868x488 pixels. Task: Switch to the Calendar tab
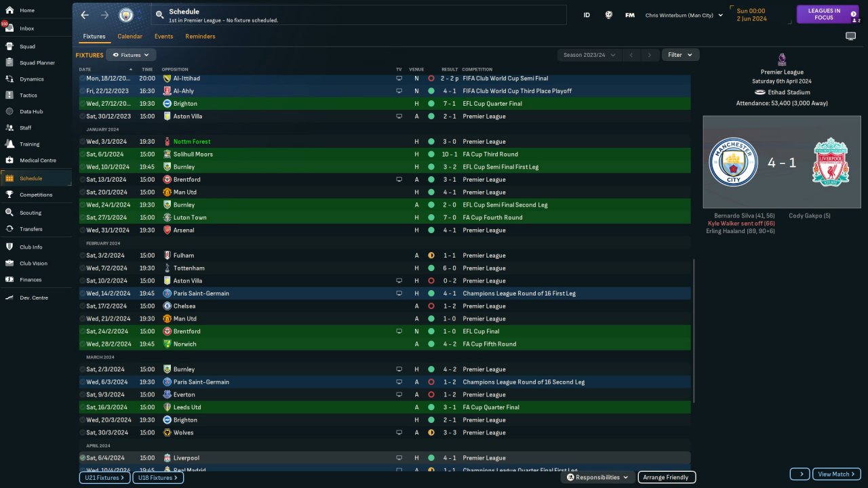130,37
